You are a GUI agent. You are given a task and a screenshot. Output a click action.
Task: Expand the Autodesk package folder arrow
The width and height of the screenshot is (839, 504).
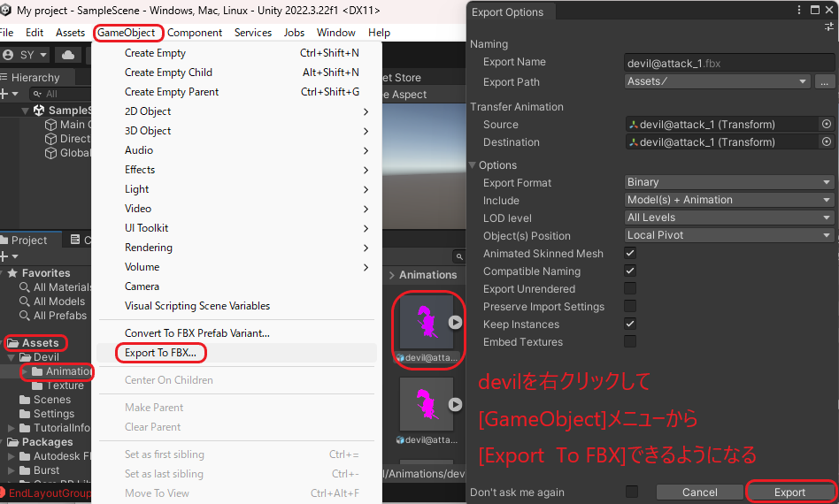[x=12, y=456]
